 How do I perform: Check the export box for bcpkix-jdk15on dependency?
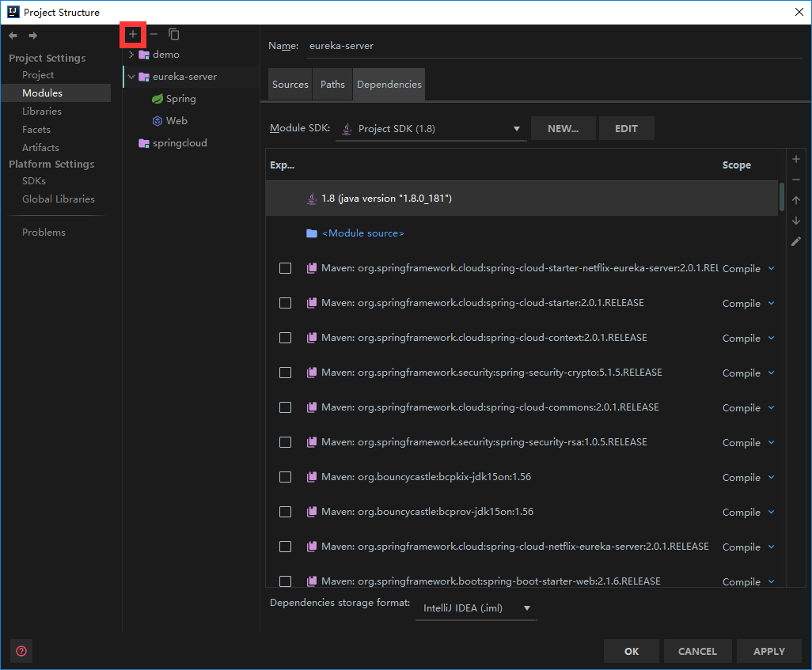(x=285, y=477)
